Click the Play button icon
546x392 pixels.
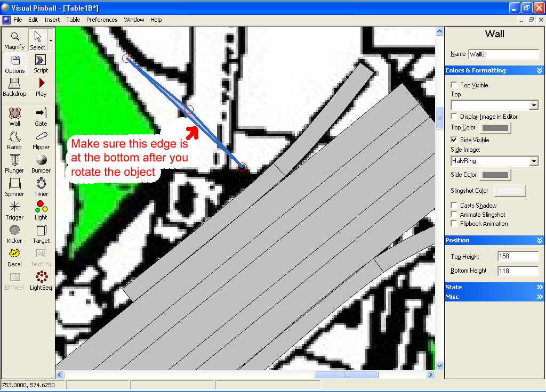tap(41, 86)
